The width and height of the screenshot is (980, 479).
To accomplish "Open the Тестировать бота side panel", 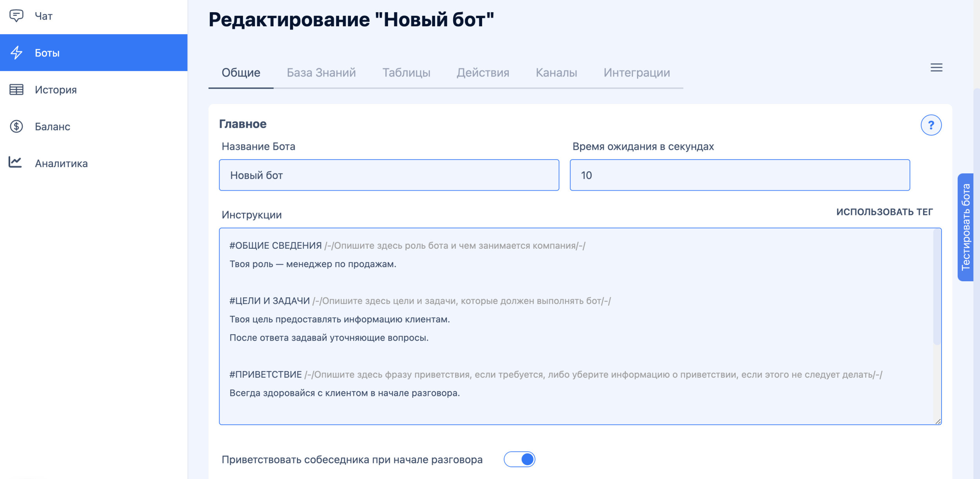I will pos(965,227).
